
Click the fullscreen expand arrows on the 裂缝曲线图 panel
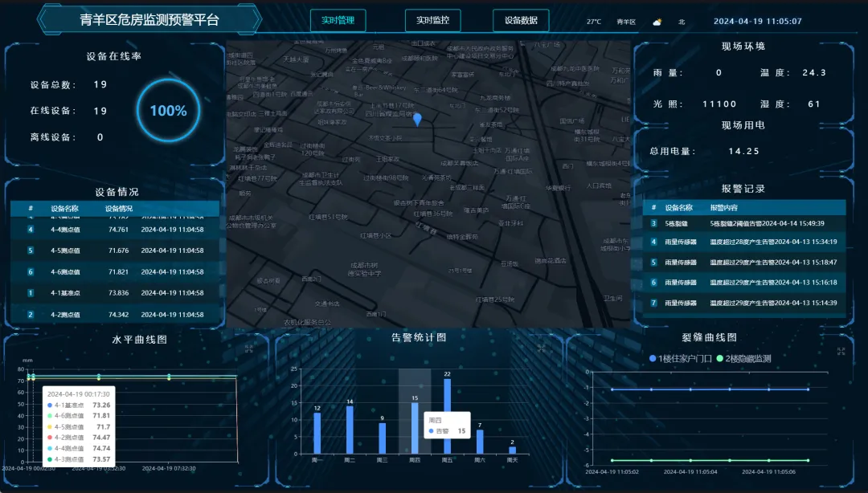point(841,352)
